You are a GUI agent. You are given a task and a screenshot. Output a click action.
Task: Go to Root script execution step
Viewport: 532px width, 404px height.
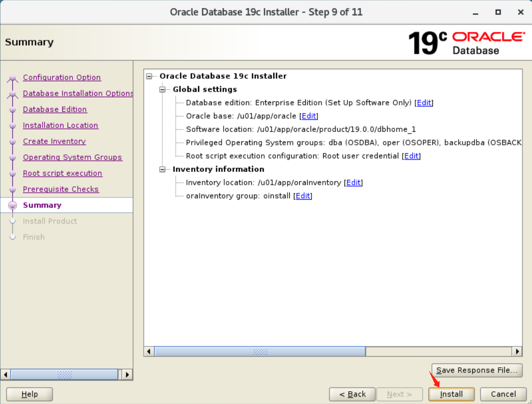click(62, 173)
